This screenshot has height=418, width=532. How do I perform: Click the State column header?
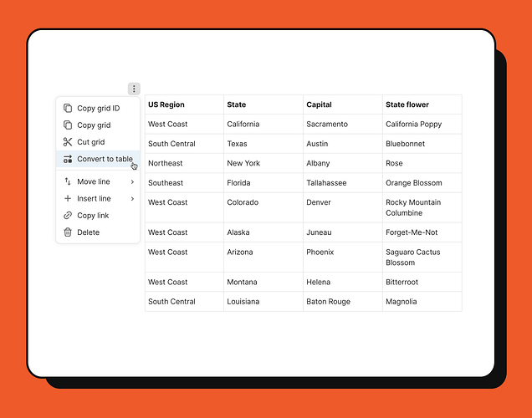coord(263,104)
